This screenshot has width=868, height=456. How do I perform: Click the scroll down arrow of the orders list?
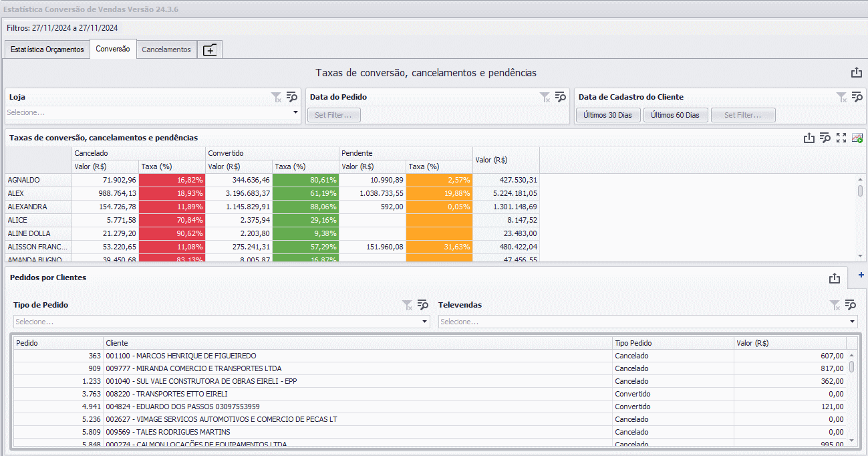[851, 441]
